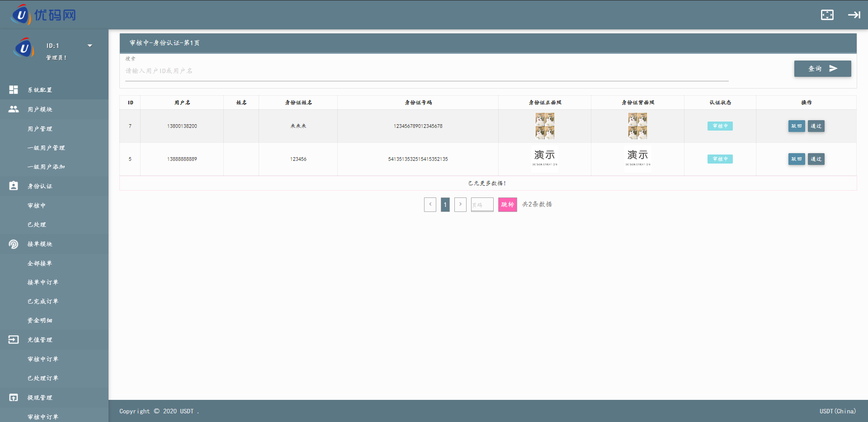Click the 管理员! label under ID:1
This screenshot has height=422, width=868.
point(57,58)
